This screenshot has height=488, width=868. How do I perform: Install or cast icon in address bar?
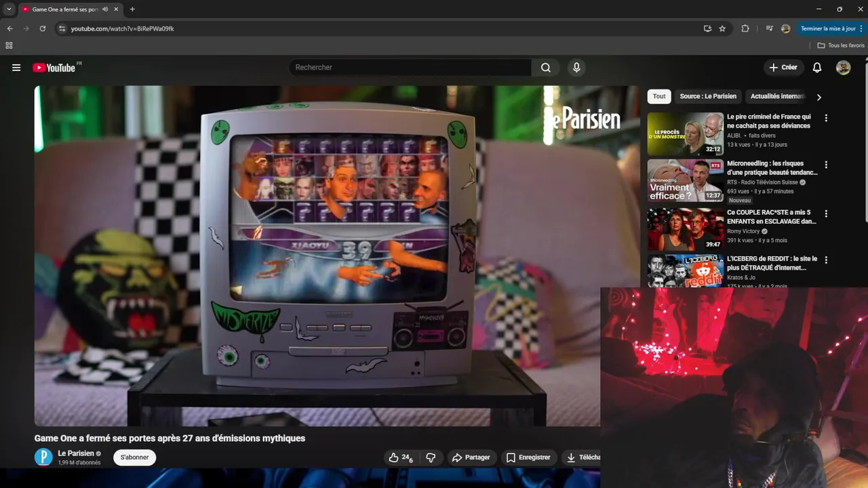click(707, 28)
